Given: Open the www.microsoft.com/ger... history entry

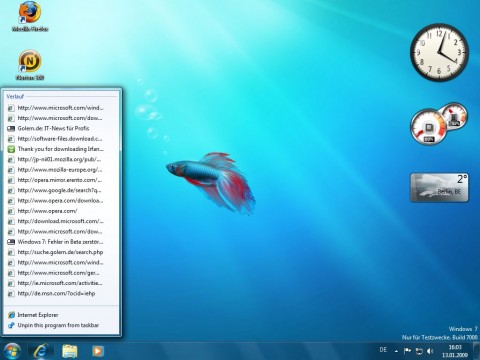Looking at the screenshot, I should point(61,273).
